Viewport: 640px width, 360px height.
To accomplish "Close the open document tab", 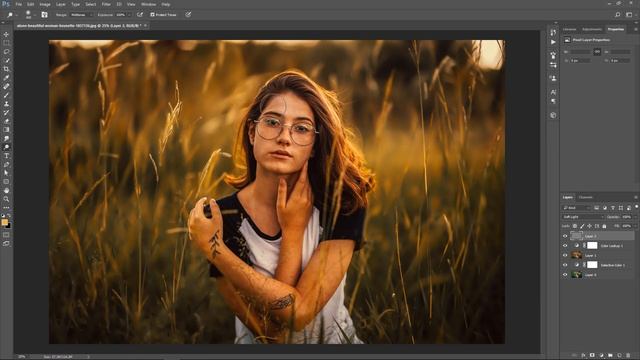I will pos(145,26).
